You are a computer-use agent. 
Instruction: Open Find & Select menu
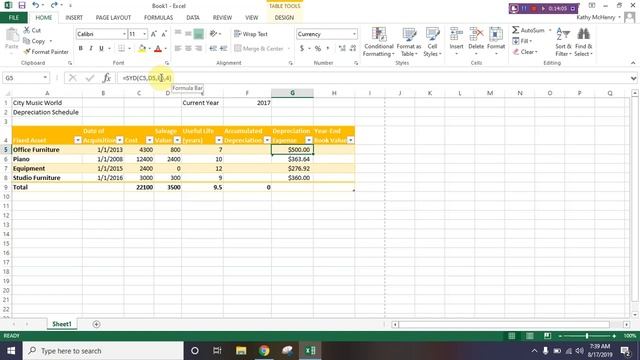click(x=583, y=42)
